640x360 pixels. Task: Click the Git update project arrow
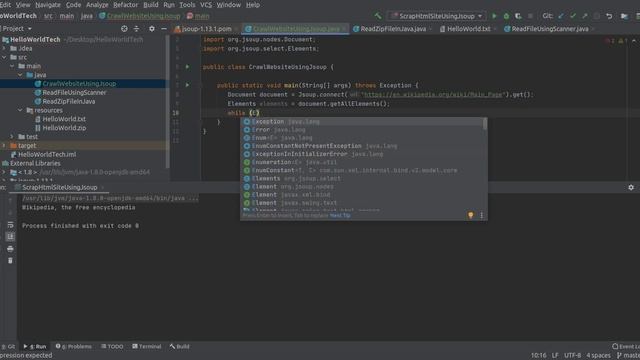click(x=561, y=16)
